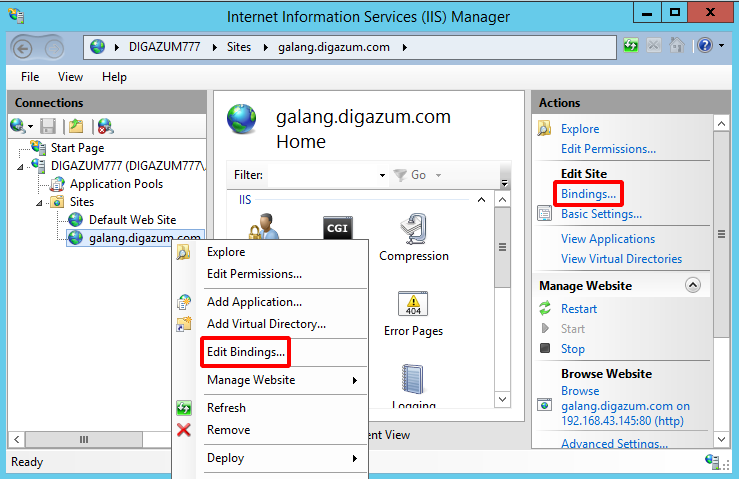This screenshot has height=479, width=739.
Task: Choose Edit Bindings... from the context menu
Action: (x=246, y=352)
